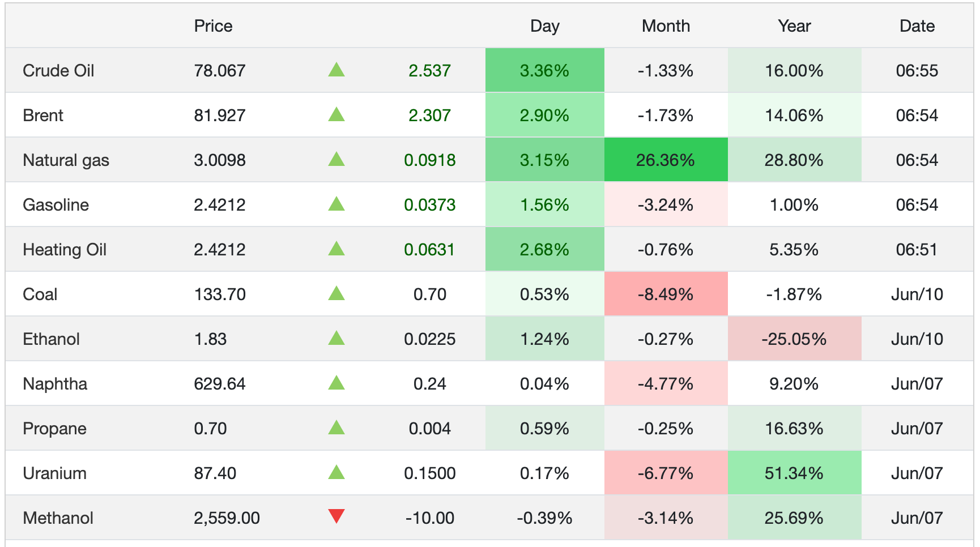Click Naphtha month change -4.77%
The height and width of the screenshot is (547, 980).
(666, 384)
